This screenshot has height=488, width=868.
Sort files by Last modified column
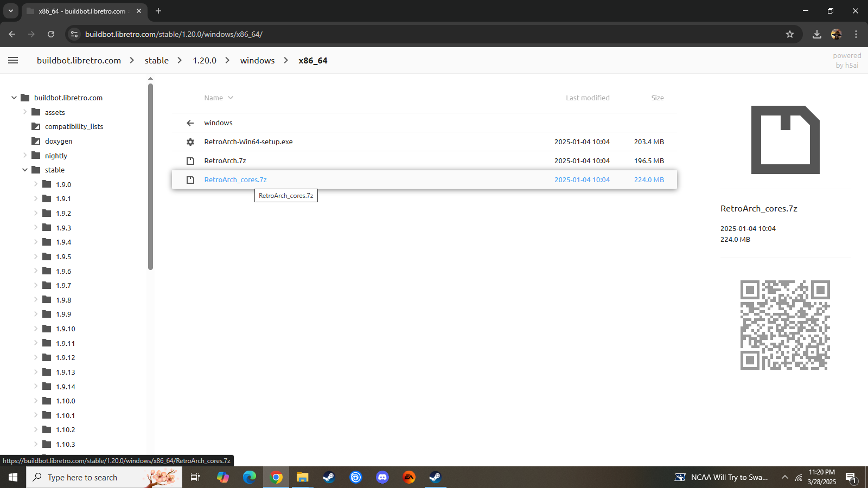[588, 98]
